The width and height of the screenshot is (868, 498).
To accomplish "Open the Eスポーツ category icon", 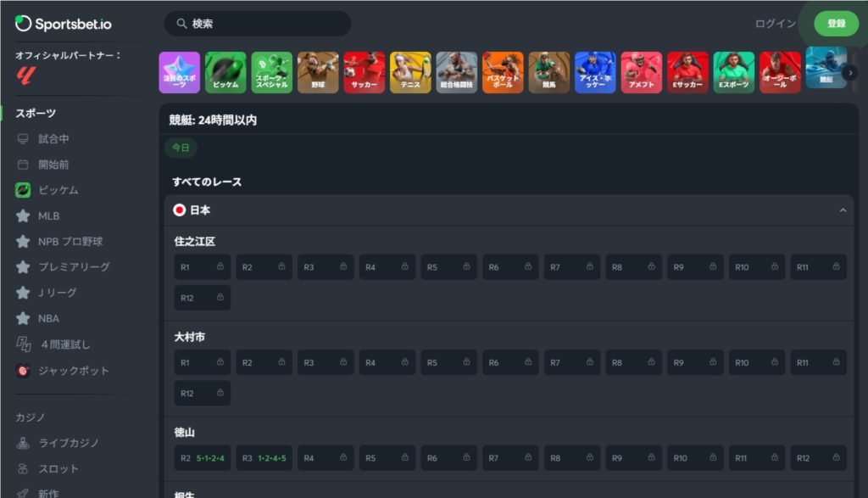I will 733,72.
